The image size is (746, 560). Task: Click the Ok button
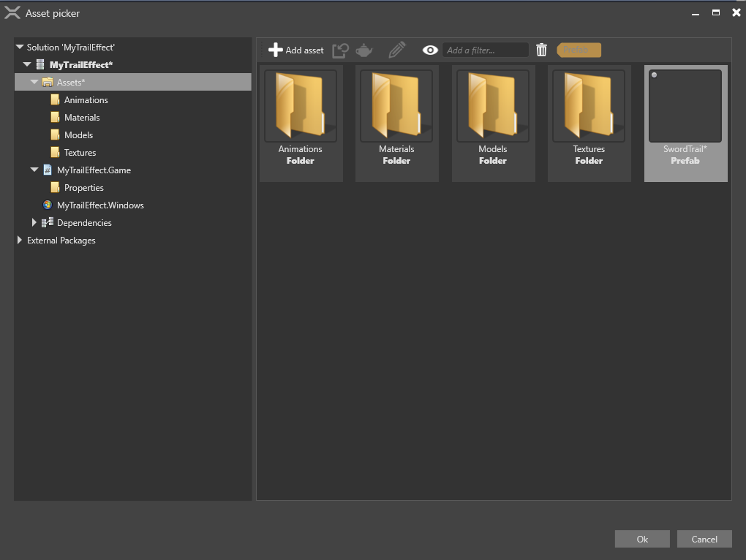tap(641, 539)
